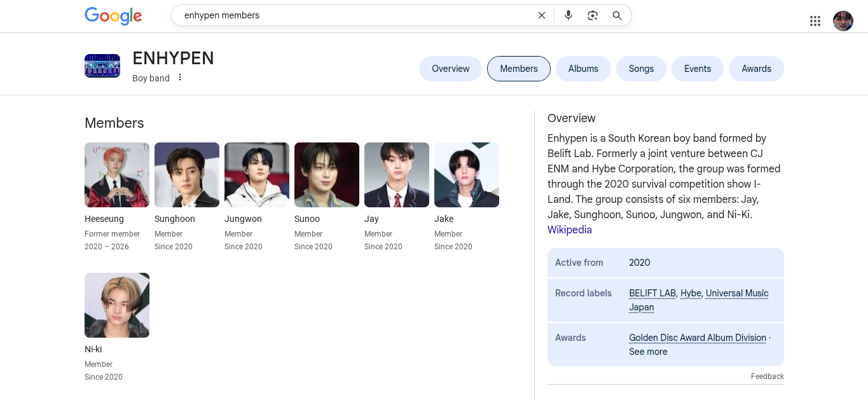868x400 pixels.
Task: Open more options next to Boy band
Action: click(180, 78)
